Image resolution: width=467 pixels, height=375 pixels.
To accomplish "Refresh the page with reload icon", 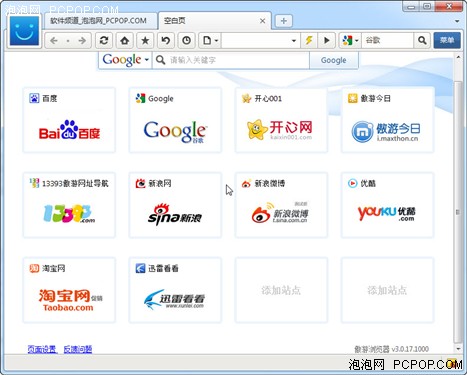I will [104, 41].
